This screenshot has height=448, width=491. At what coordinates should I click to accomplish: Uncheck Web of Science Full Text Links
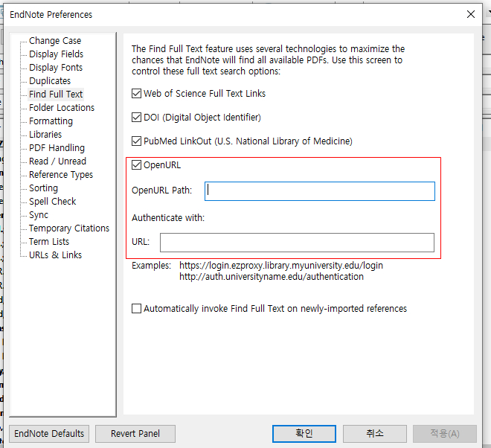(137, 93)
